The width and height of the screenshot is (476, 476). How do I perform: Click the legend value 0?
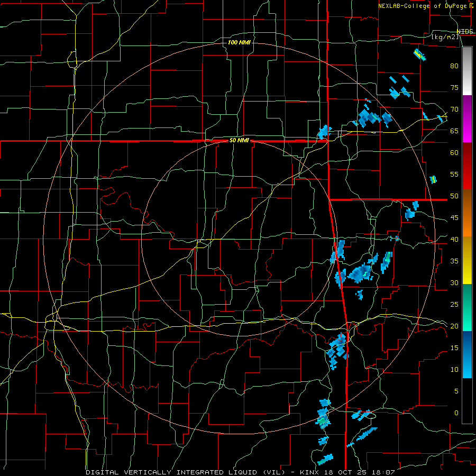(x=456, y=413)
